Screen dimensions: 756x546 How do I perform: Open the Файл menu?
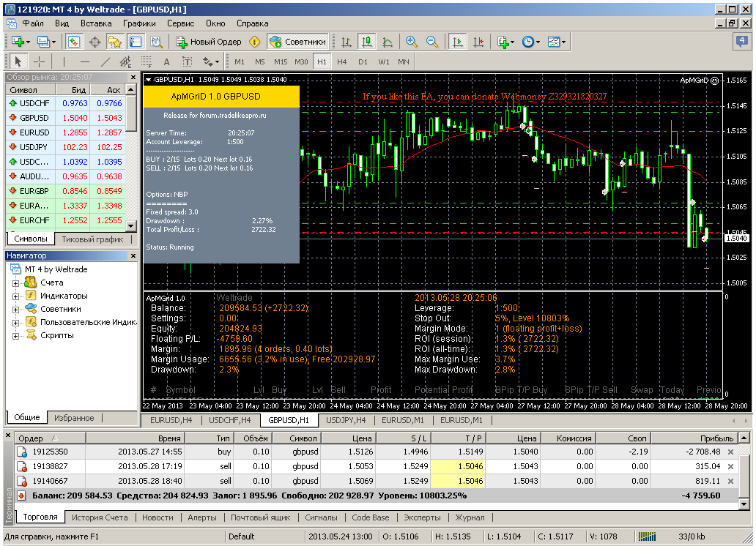coord(33,23)
